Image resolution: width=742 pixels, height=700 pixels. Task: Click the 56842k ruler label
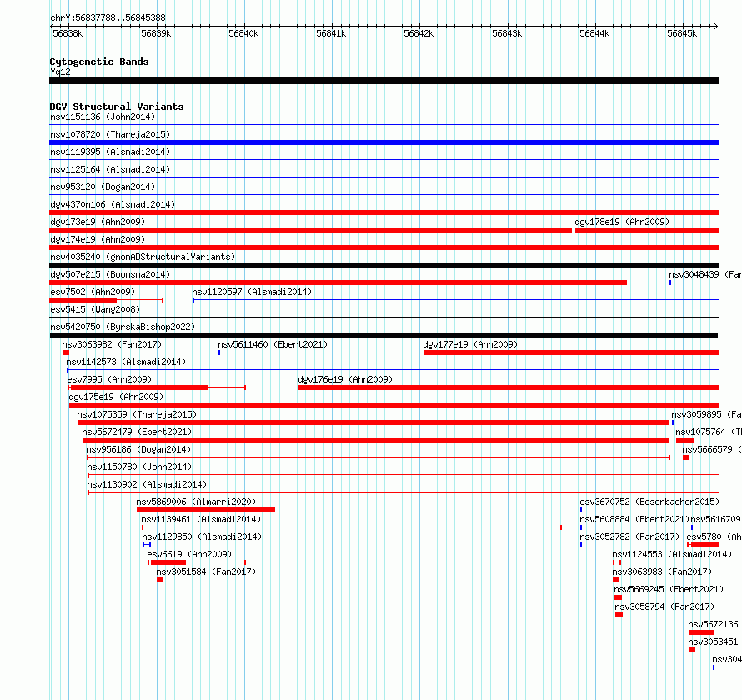(x=419, y=33)
